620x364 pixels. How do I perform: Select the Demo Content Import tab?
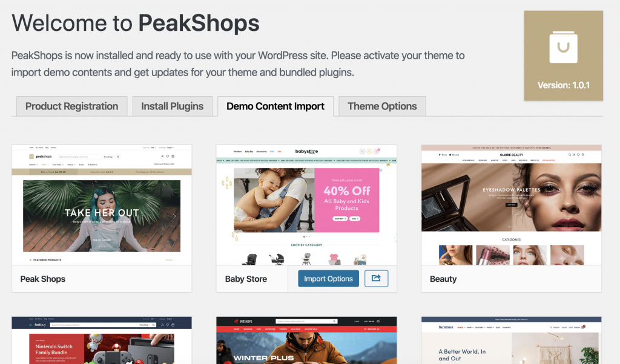[275, 106]
